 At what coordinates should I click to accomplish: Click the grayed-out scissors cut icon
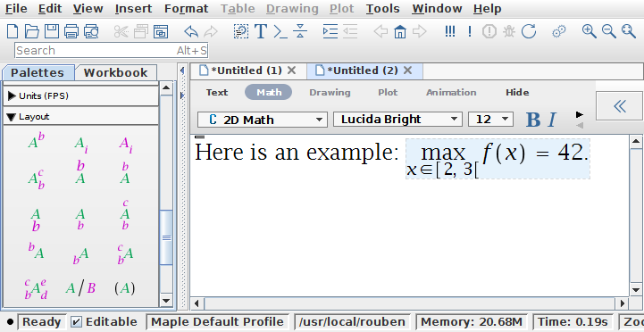[x=121, y=31]
